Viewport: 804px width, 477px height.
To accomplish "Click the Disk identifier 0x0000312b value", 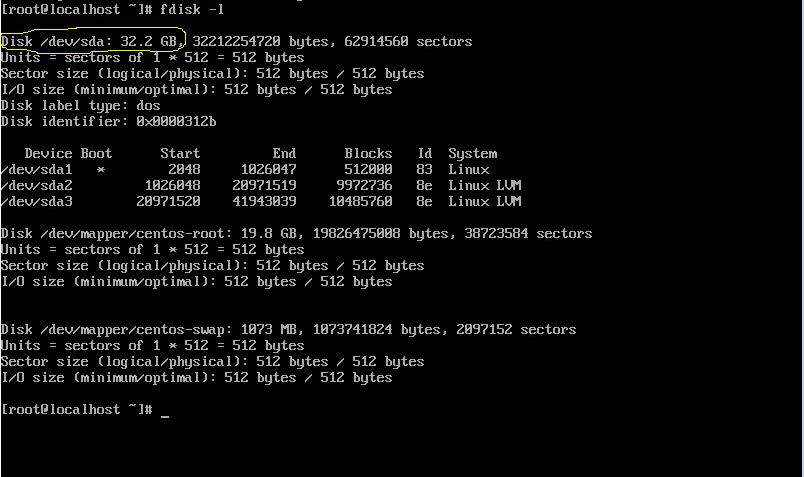I will 176,122.
